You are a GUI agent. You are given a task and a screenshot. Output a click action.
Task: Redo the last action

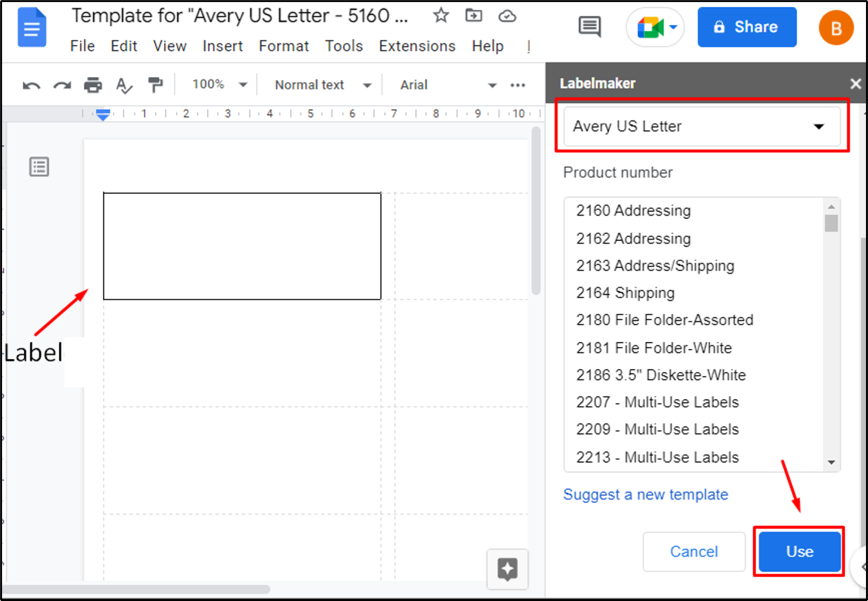coord(62,85)
